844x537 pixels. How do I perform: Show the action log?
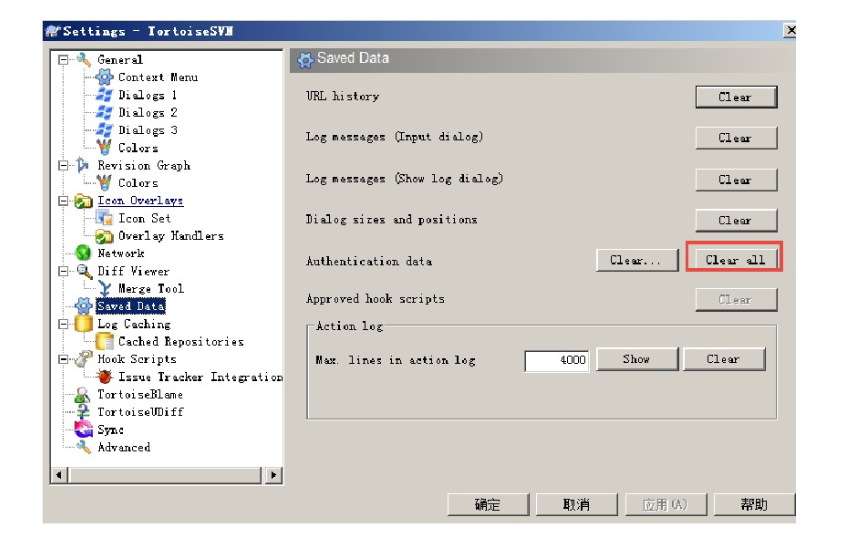coord(637,359)
